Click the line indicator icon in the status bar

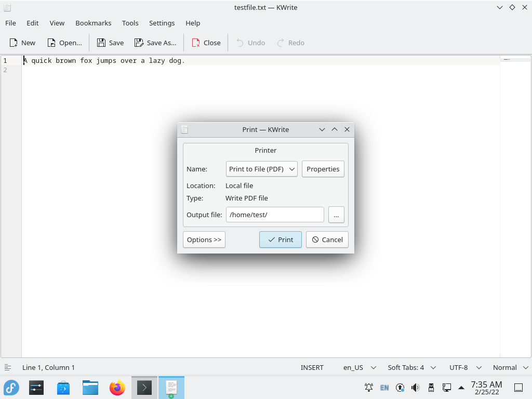tap(8, 367)
